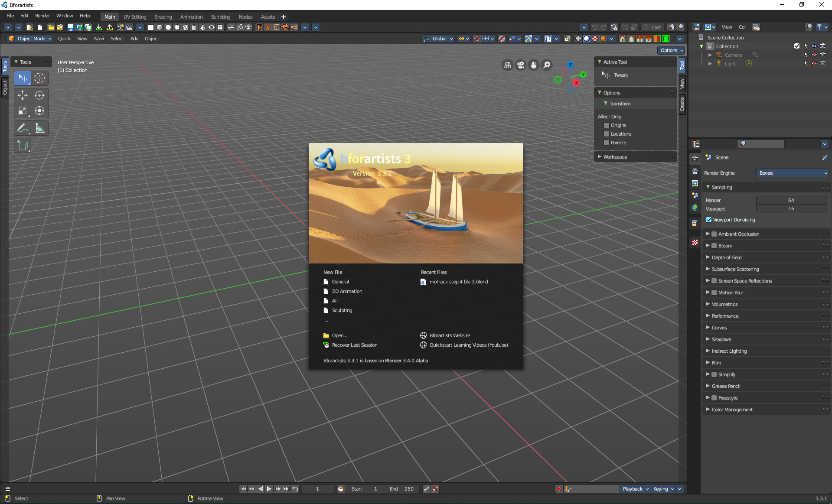The height and width of the screenshot is (504, 832).
Task: Expand the Bloom section
Action: point(708,246)
